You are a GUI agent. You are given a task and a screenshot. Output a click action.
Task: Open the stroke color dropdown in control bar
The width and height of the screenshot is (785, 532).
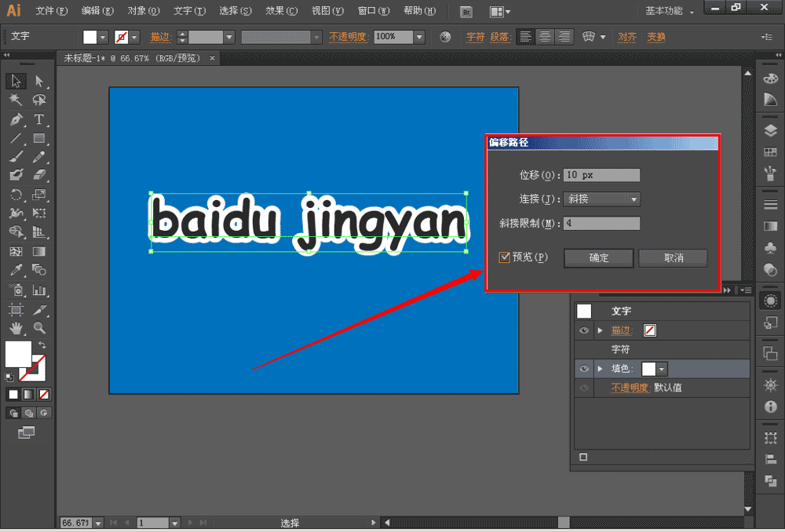click(x=133, y=37)
